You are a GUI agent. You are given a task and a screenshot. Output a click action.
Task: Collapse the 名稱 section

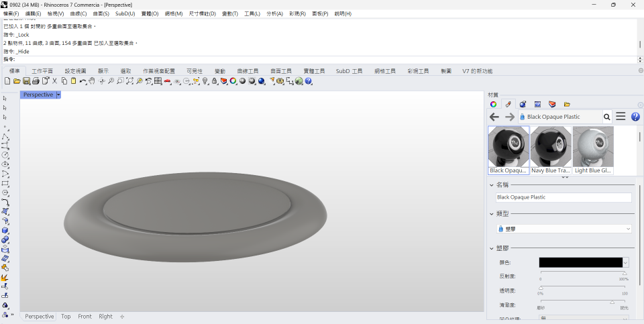(x=492, y=184)
